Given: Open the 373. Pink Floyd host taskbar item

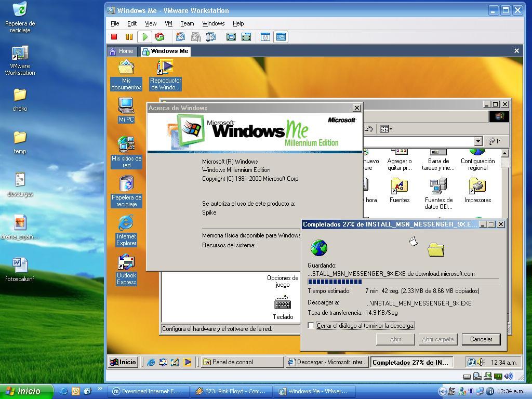Looking at the screenshot, I should click(x=232, y=391).
